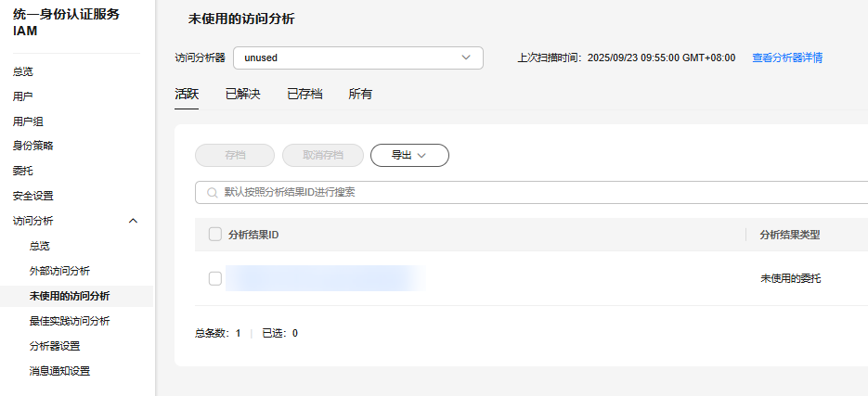Tick the checkbox for the first result row
Viewport: 868px width, 396px height.
pos(215,278)
